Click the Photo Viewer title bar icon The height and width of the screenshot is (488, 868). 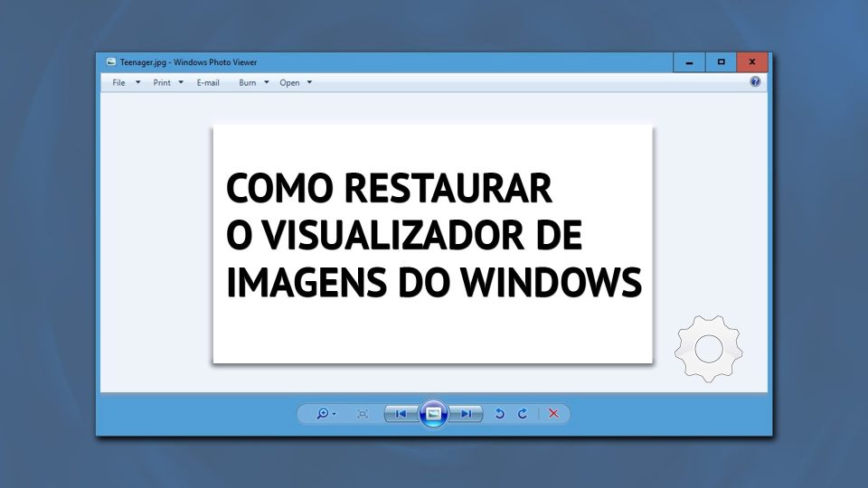pos(110,62)
